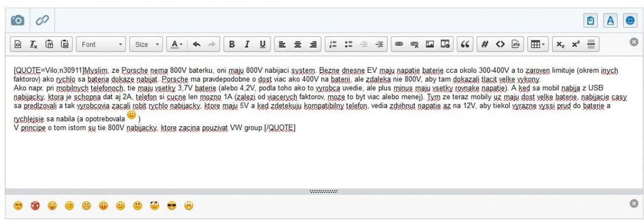
Task: Wrap selection in quote tags
Action: 465,45
